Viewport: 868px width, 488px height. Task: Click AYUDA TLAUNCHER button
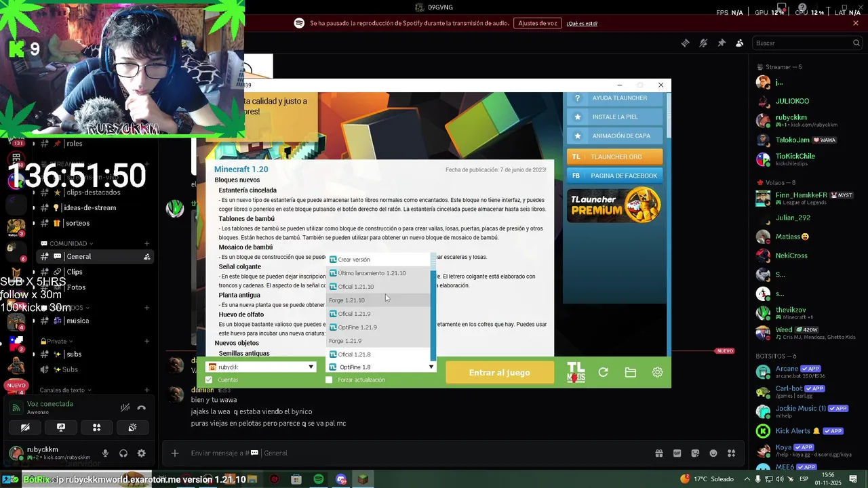coord(614,98)
